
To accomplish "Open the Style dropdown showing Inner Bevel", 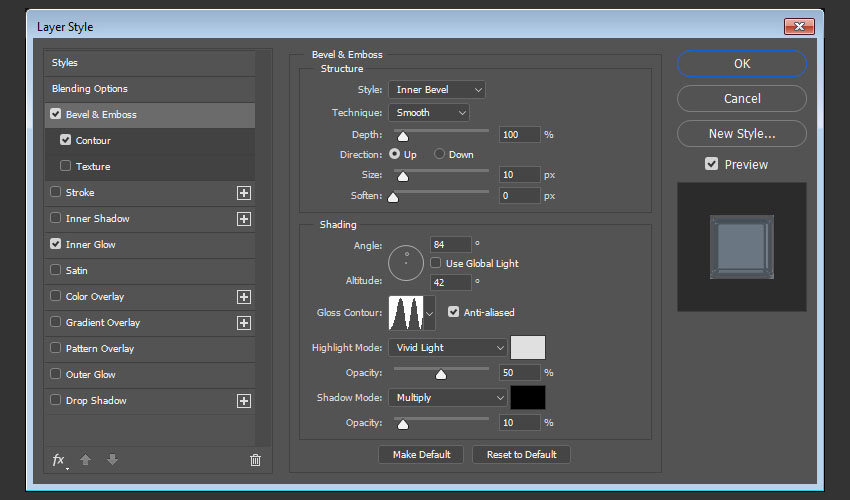I will tap(436, 90).
